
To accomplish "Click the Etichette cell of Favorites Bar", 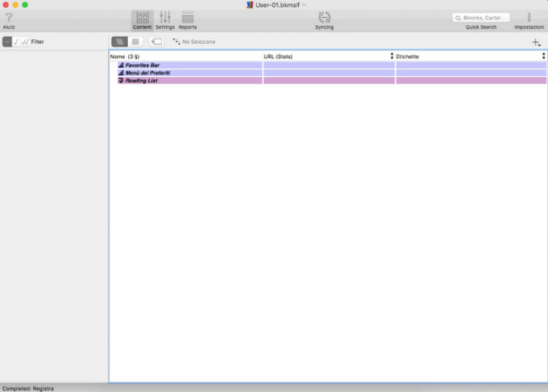I will (x=471, y=65).
